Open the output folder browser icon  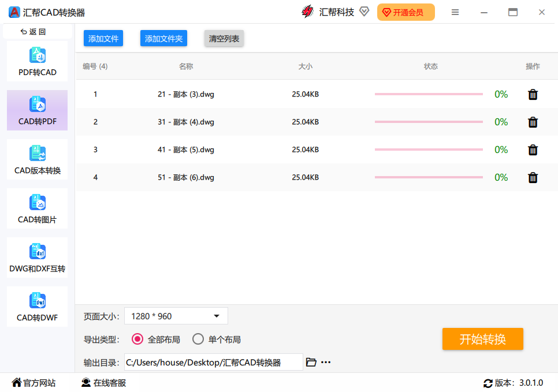[311, 362]
